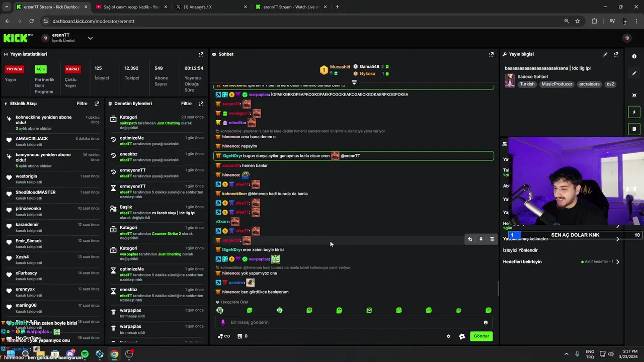Open the Filtre dropdown in Denetim Eylemleri
Viewport: 644px width, 362px height.
point(186,104)
